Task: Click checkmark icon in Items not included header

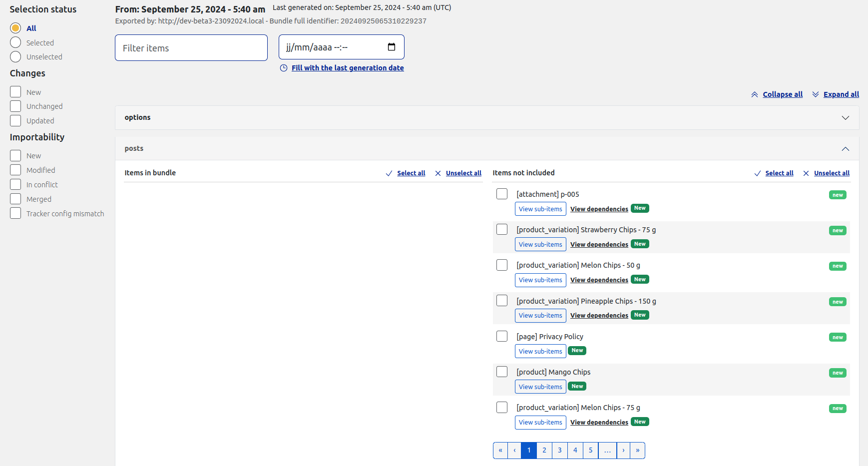Action: [758, 173]
